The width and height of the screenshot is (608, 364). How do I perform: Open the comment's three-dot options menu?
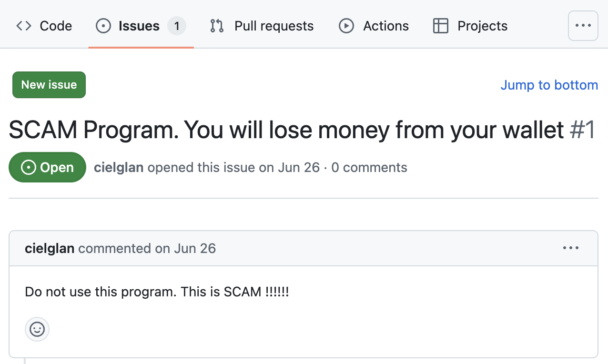(570, 248)
